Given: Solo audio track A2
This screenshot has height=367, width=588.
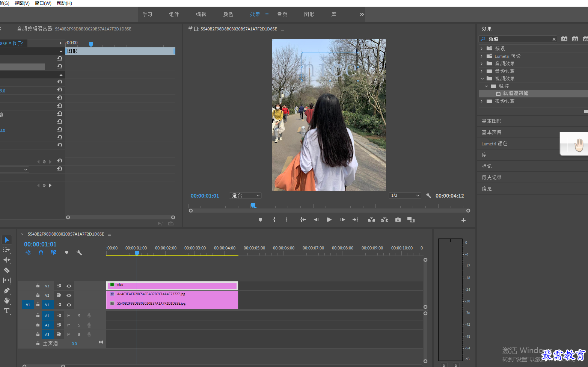Looking at the screenshot, I should [79, 325].
